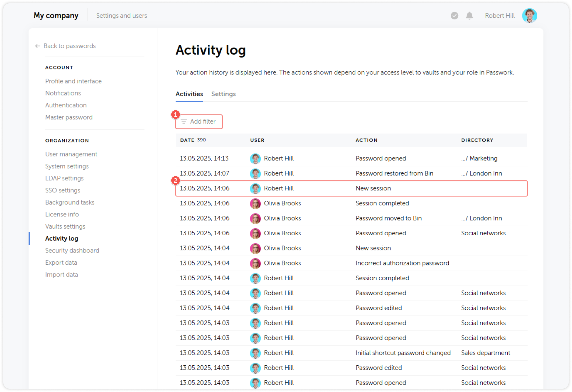Open Robert Hill's profile avatar at top right

tap(529, 15)
